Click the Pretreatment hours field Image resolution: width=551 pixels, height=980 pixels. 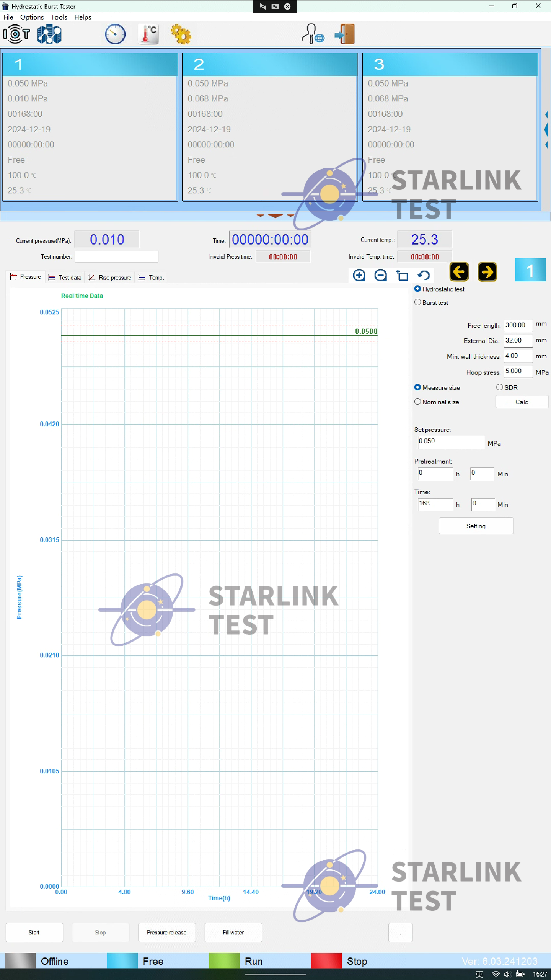coord(435,474)
